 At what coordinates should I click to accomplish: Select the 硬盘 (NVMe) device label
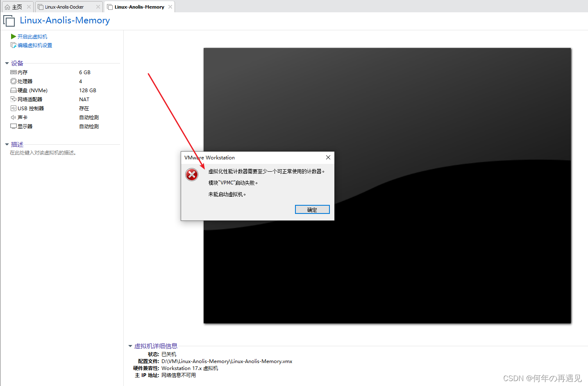(x=33, y=90)
